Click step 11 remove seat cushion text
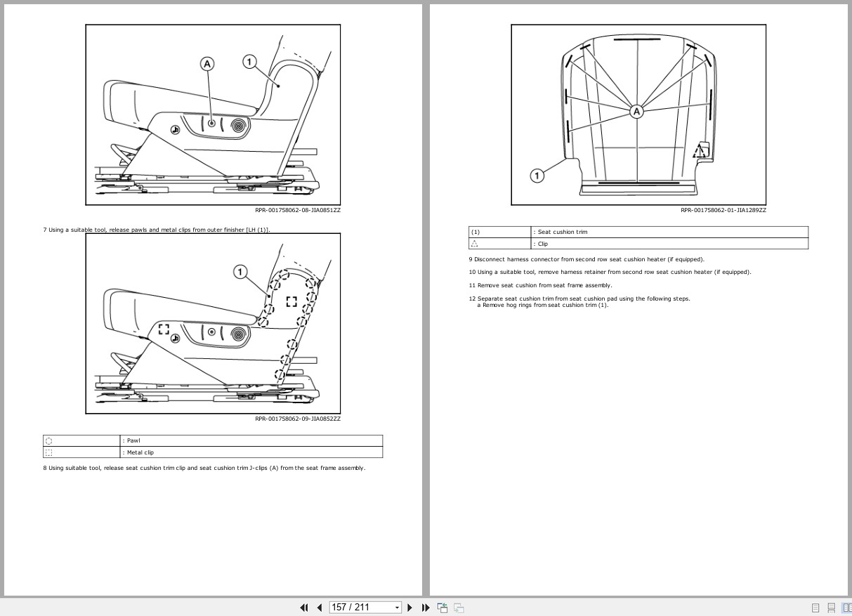This screenshot has height=616, width=852. (540, 285)
